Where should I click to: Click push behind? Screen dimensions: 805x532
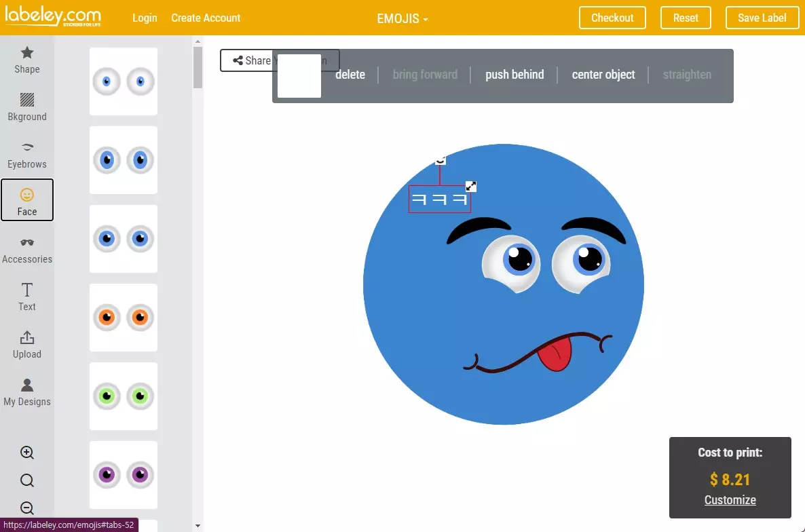[514, 75]
